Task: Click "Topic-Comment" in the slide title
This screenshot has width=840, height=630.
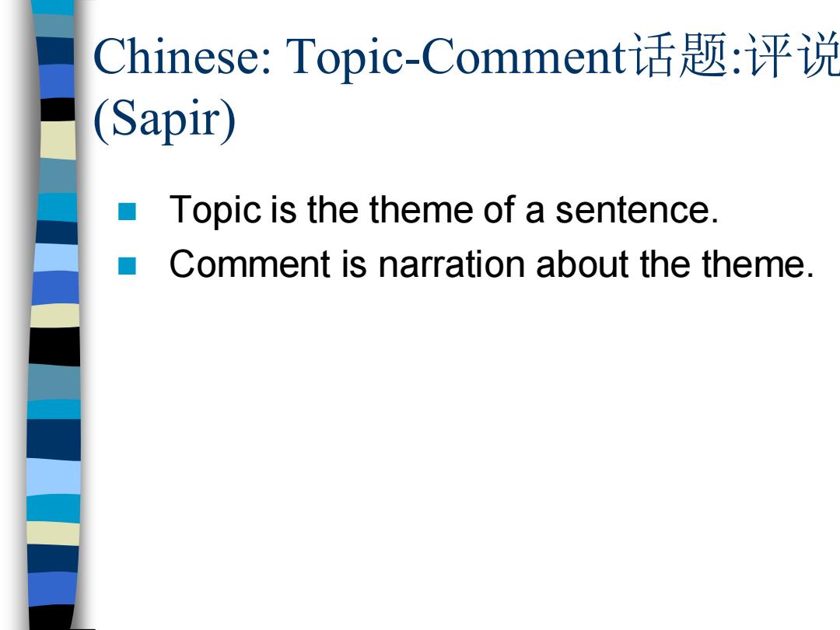Action: [x=457, y=58]
